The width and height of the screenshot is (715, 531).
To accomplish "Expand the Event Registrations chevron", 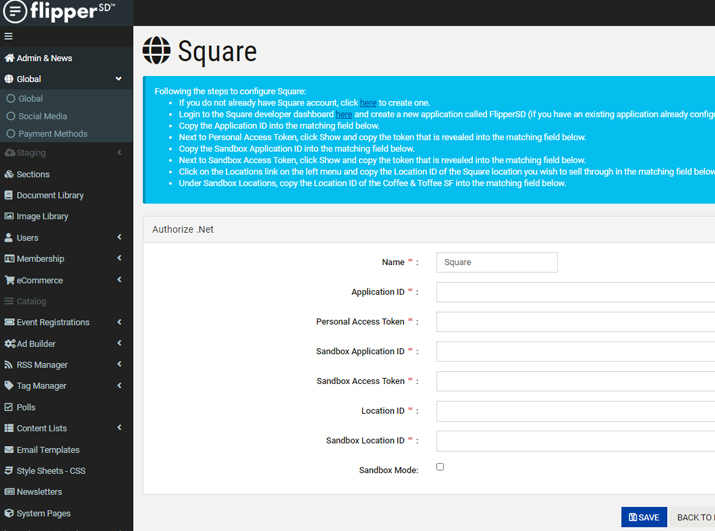I will (119, 322).
